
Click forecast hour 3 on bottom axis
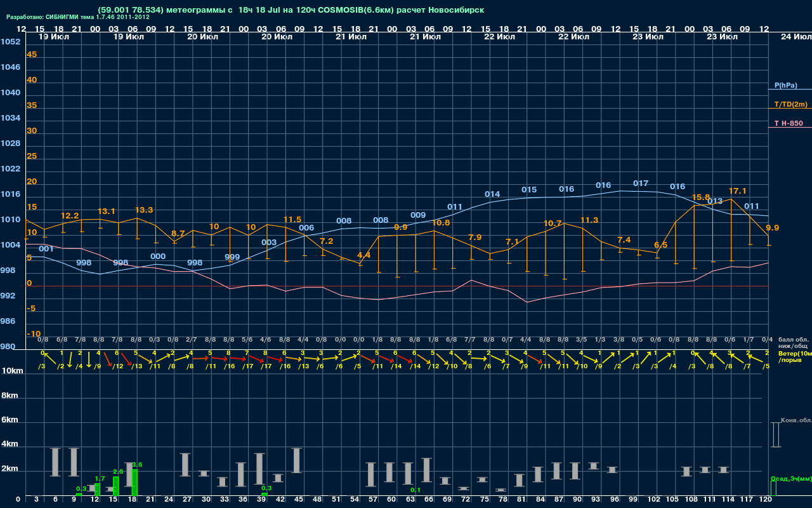[37, 500]
